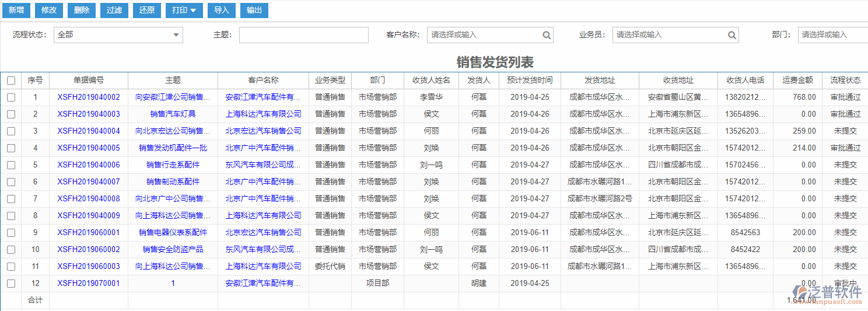The width and height of the screenshot is (868, 311).
Task: Check the row for XSFH2019040004
Action: click(x=11, y=131)
